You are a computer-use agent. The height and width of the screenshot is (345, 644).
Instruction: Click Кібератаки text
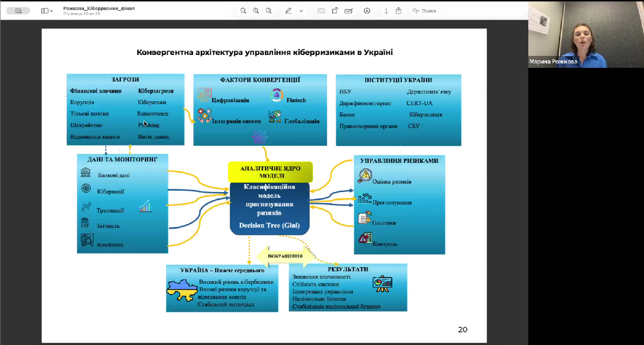(x=152, y=102)
